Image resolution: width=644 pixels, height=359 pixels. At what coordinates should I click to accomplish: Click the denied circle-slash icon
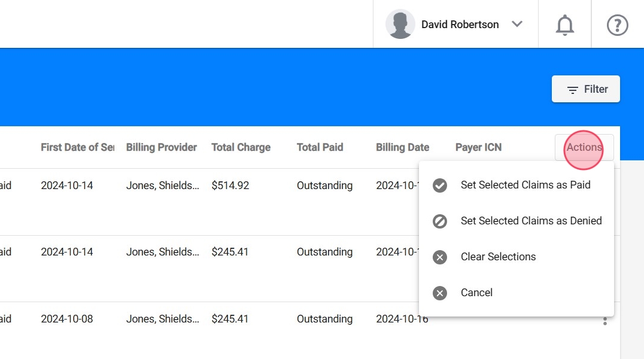coord(440,221)
